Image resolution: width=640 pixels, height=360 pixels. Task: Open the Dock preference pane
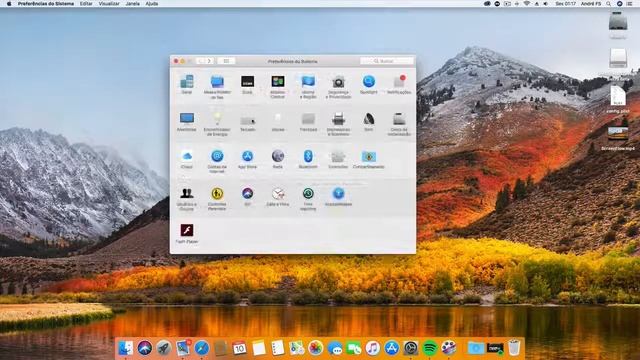click(247, 84)
